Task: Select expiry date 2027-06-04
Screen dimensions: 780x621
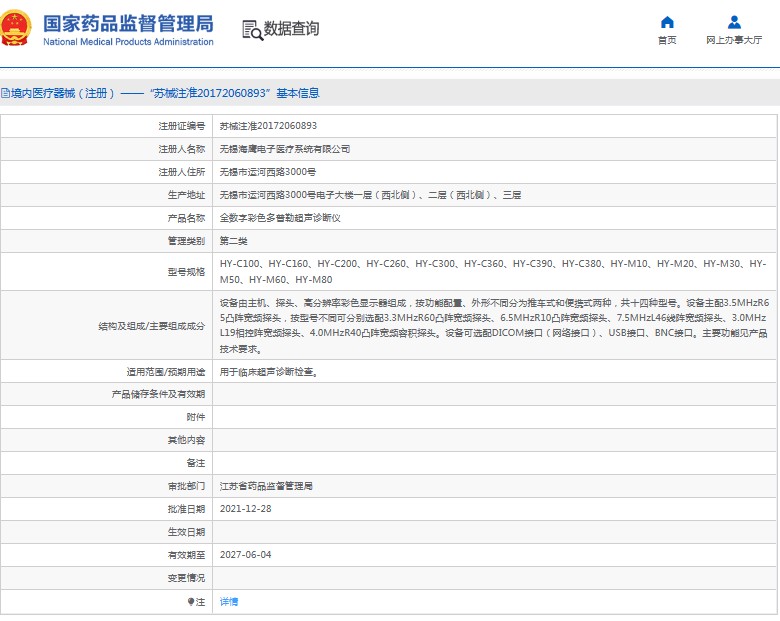Action: [246, 554]
